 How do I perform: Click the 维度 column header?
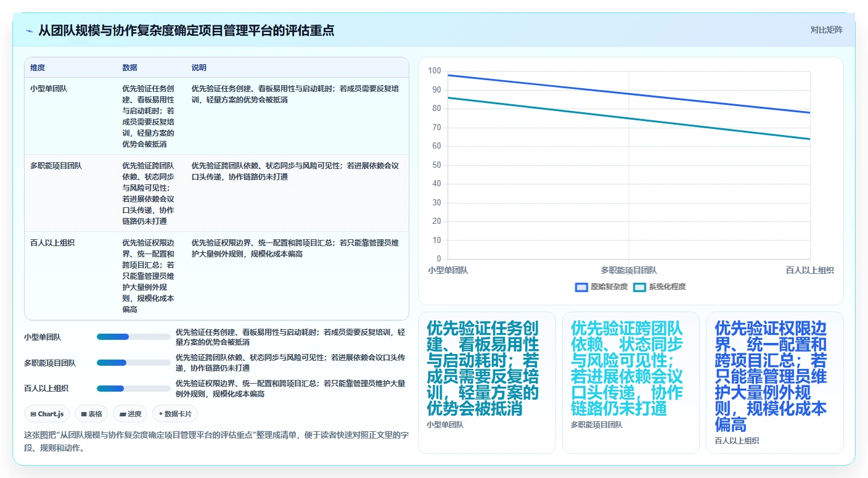[38, 68]
